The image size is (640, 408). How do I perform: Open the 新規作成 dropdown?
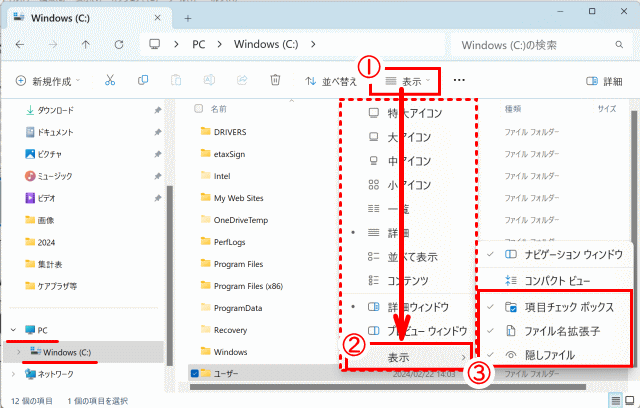[x=48, y=81]
